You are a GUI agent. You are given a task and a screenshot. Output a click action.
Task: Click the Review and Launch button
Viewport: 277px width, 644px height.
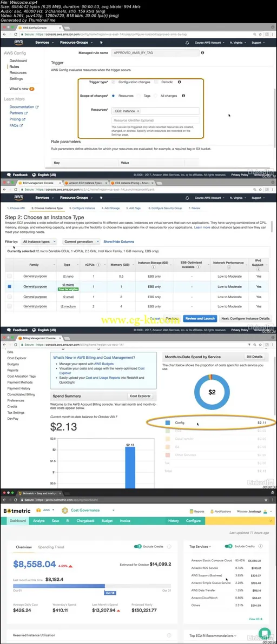pyautogui.click(x=200, y=318)
